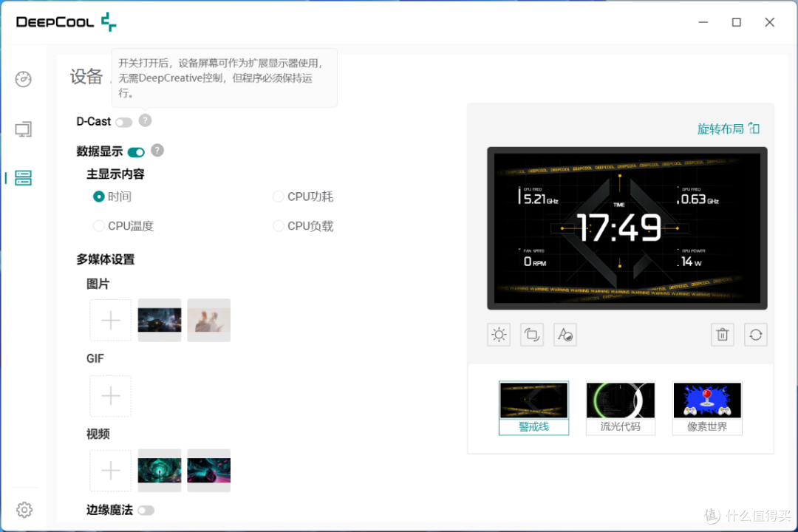This screenshot has height=532, width=798.
Task: Maximize the DeepCool window
Action: point(737,22)
